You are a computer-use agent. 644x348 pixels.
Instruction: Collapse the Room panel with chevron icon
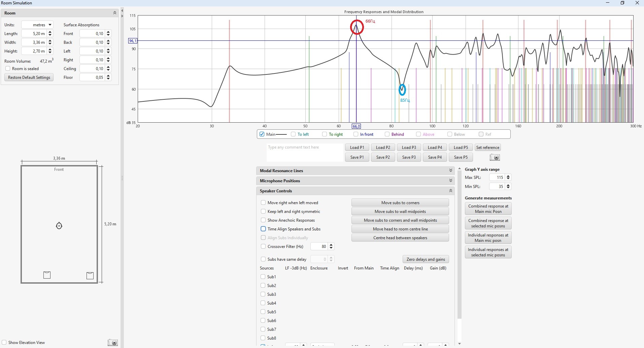point(114,13)
